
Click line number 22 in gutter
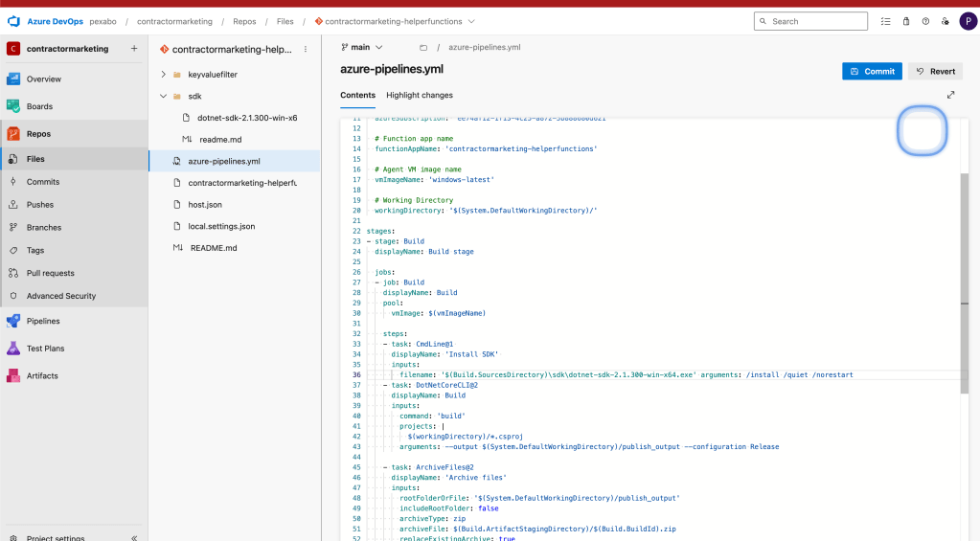pos(356,231)
